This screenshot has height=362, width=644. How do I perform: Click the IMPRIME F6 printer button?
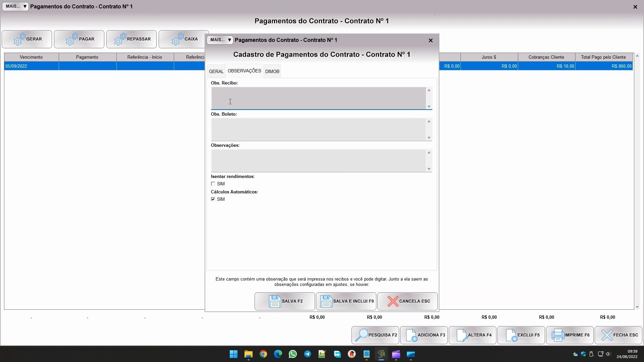click(570, 335)
